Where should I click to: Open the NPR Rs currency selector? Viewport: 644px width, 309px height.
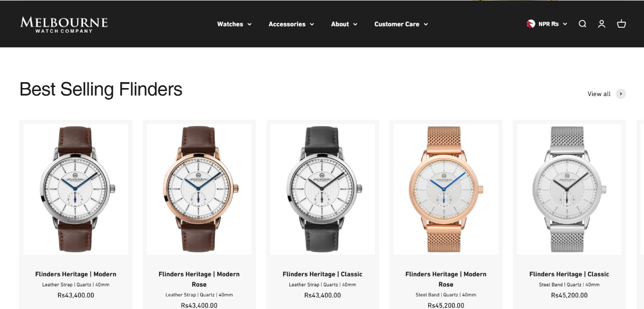click(x=547, y=24)
